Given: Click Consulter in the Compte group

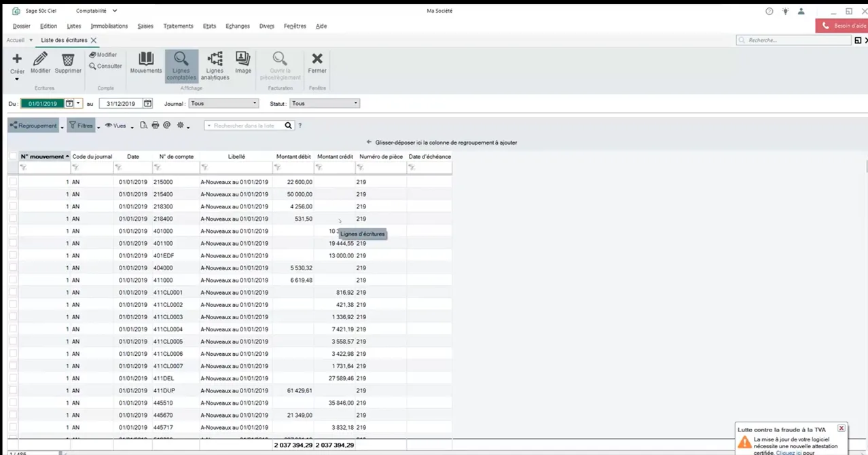Looking at the screenshot, I should click(x=105, y=66).
